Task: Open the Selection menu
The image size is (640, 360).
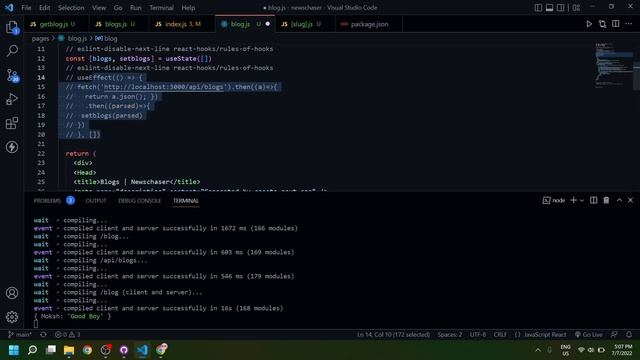Action: click(71, 7)
